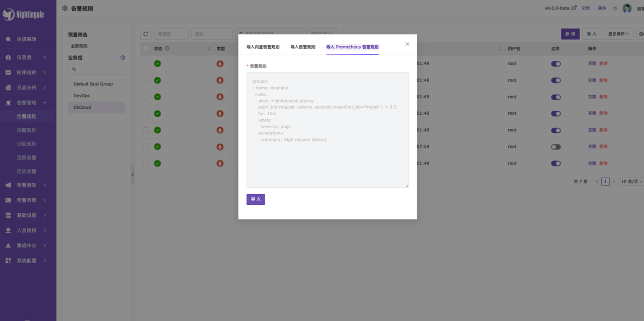Click the Nightingale logo
This screenshot has width=644, height=321.
pyautogui.click(x=23, y=15)
